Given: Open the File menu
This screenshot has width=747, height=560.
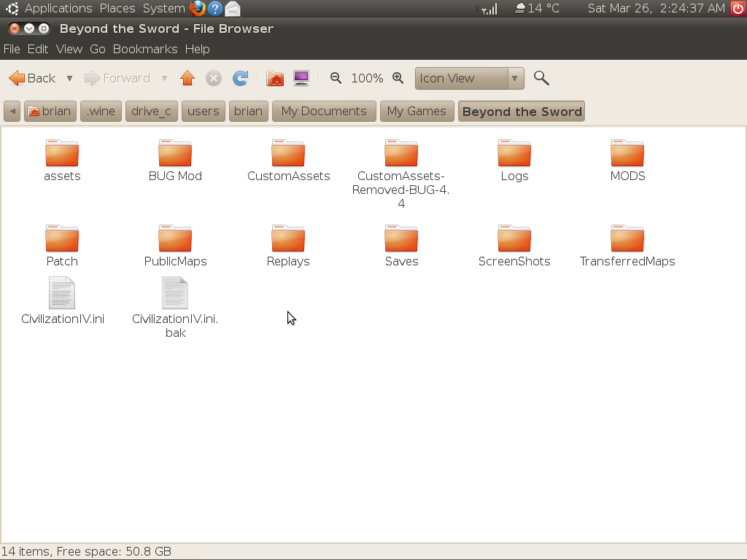Looking at the screenshot, I should click(x=12, y=49).
